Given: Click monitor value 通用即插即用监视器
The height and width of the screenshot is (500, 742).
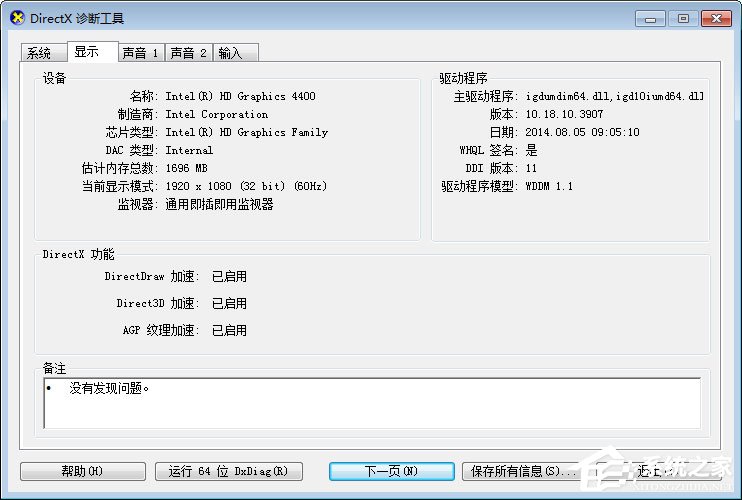Looking at the screenshot, I should 220,204.
